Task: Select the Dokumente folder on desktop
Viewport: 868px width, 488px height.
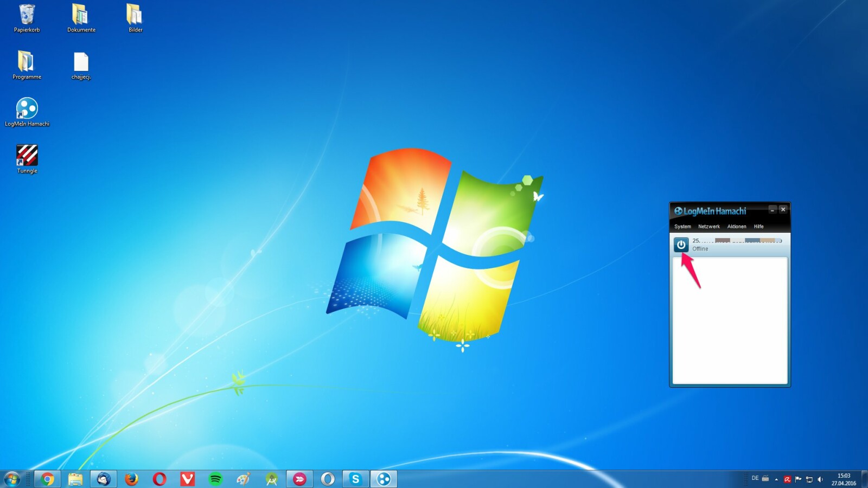Action: click(x=81, y=18)
